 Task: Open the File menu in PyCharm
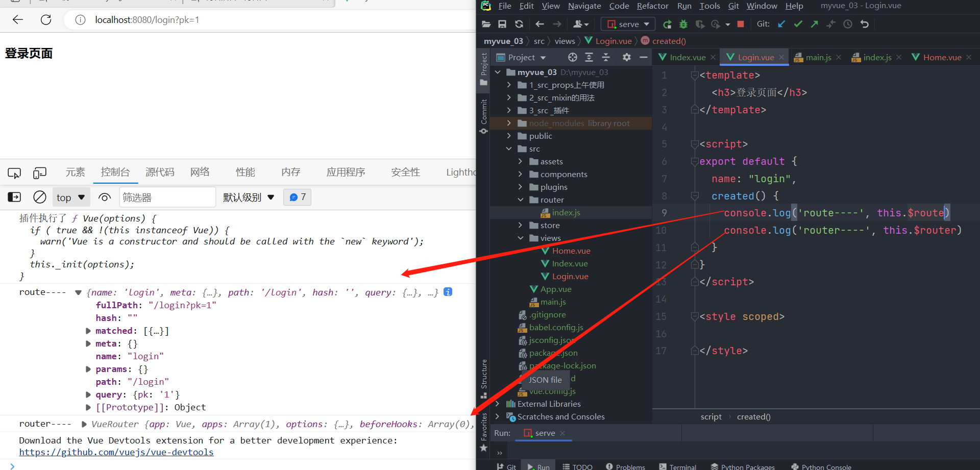coord(505,6)
